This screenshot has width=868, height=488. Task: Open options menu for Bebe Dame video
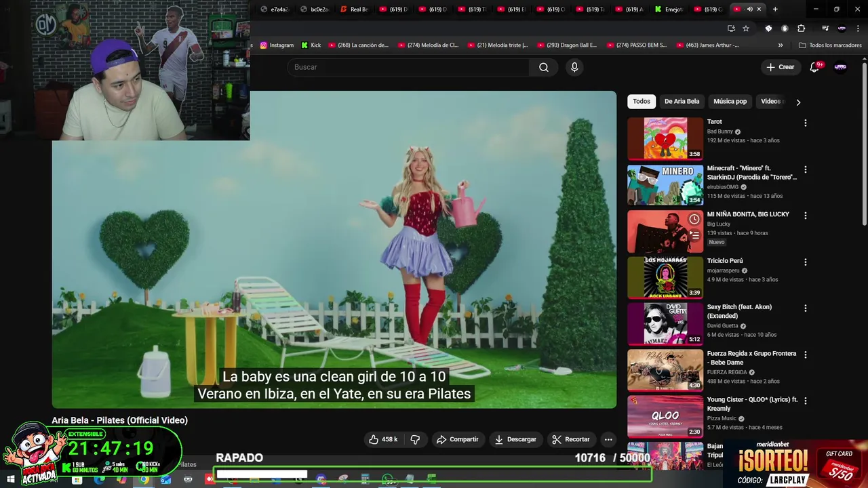(806, 354)
